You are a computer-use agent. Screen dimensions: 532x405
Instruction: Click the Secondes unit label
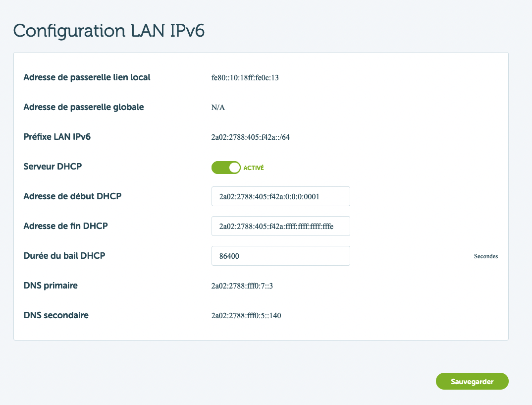[x=485, y=256]
